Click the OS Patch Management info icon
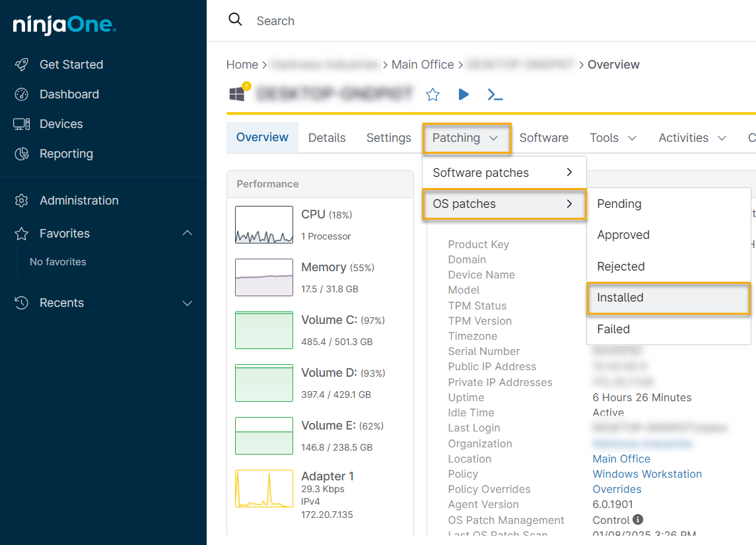This screenshot has width=756, height=545. pos(638,520)
